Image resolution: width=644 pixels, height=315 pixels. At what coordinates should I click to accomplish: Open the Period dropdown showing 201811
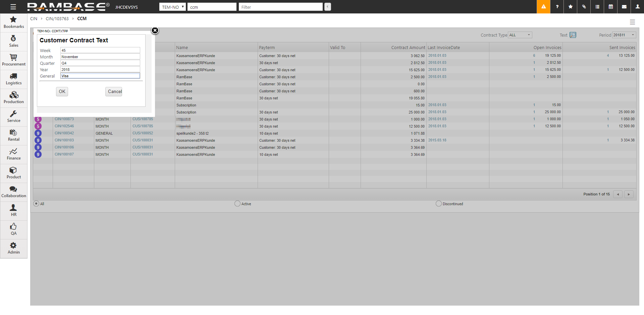click(624, 35)
